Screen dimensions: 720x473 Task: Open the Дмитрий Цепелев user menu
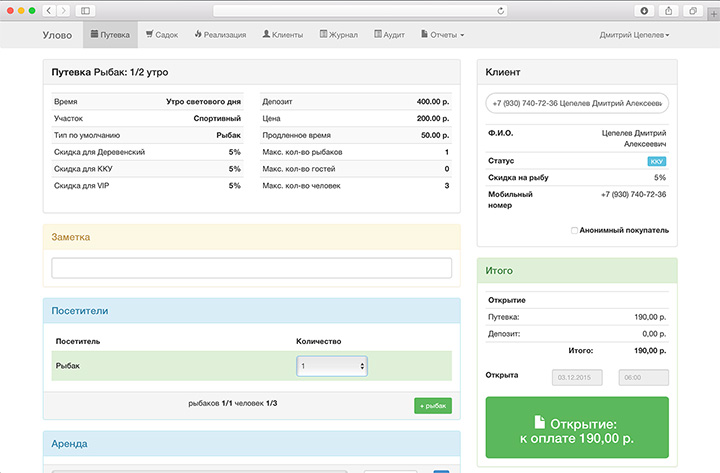(634, 35)
